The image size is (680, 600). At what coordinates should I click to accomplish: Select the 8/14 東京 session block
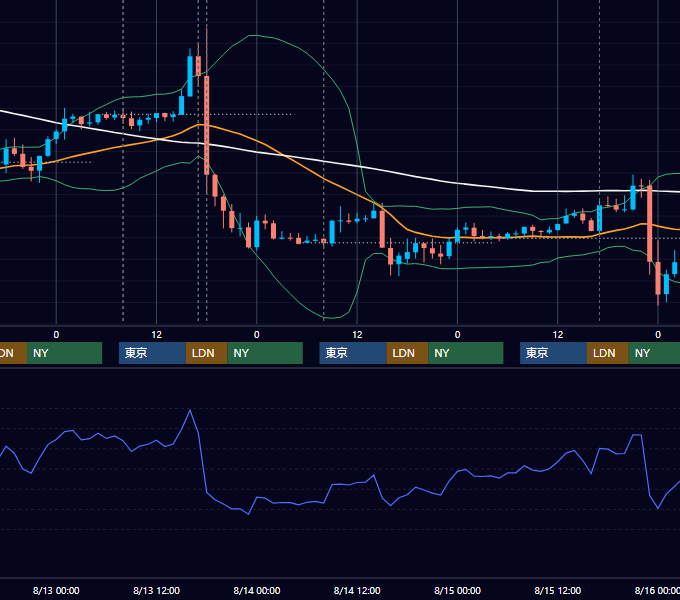[353, 353]
